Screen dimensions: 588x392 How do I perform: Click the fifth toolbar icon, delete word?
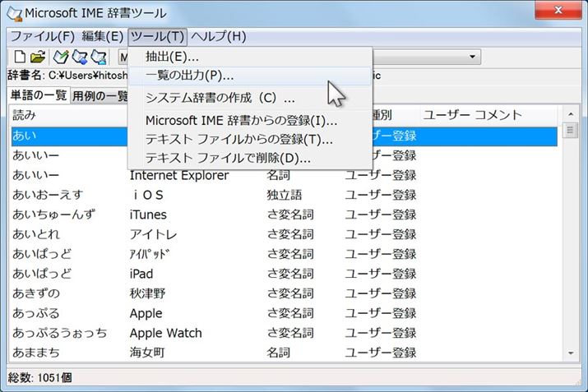[x=99, y=57]
